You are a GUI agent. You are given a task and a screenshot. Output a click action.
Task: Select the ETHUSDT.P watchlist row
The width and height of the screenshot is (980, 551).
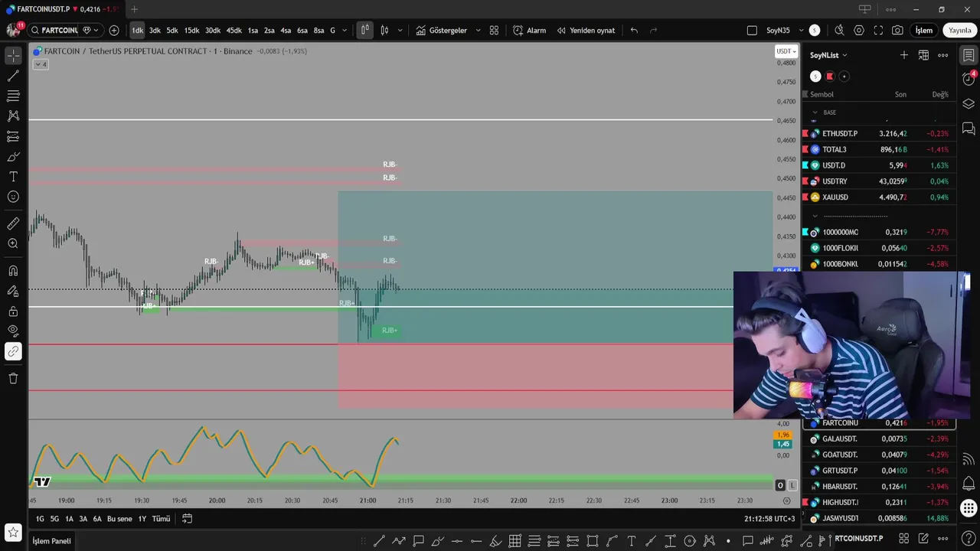point(878,133)
